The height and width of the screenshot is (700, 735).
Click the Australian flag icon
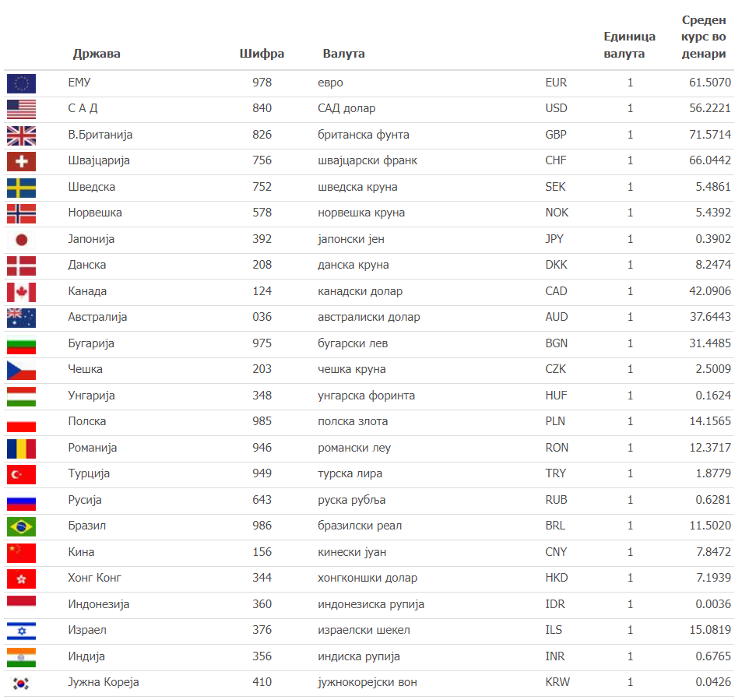pos(21,318)
